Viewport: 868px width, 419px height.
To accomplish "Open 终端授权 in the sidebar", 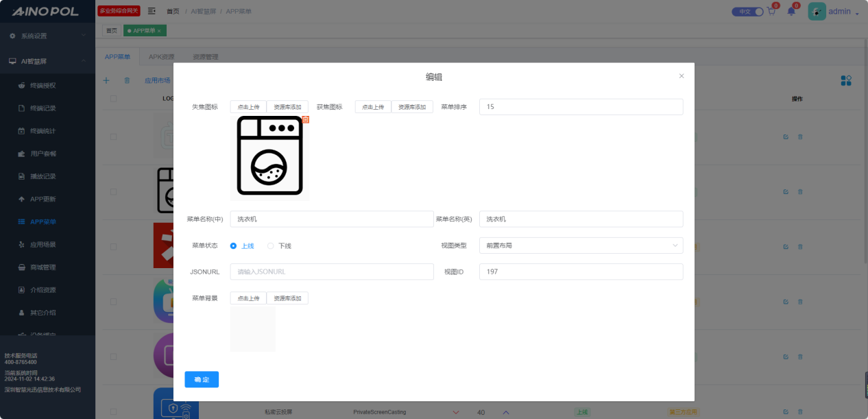I will (43, 86).
